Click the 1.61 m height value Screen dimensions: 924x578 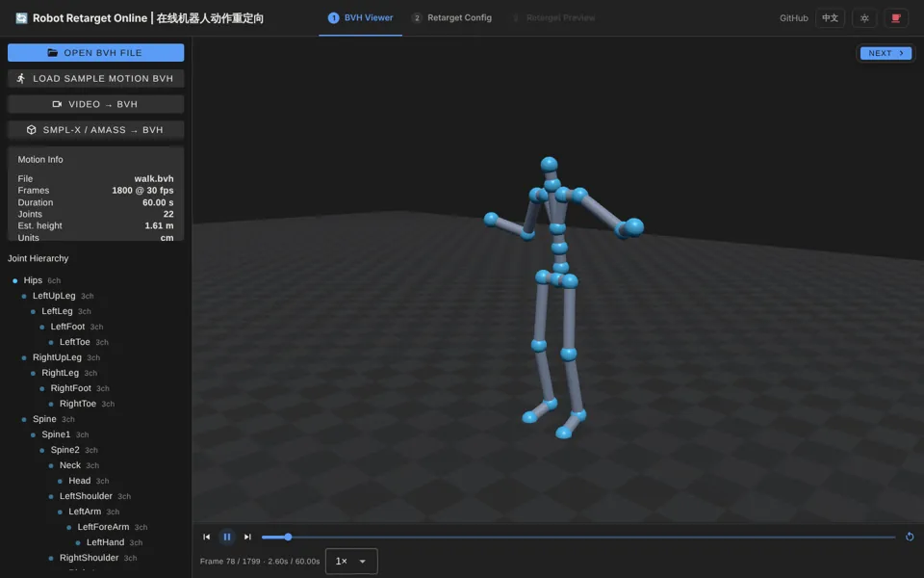(x=159, y=225)
